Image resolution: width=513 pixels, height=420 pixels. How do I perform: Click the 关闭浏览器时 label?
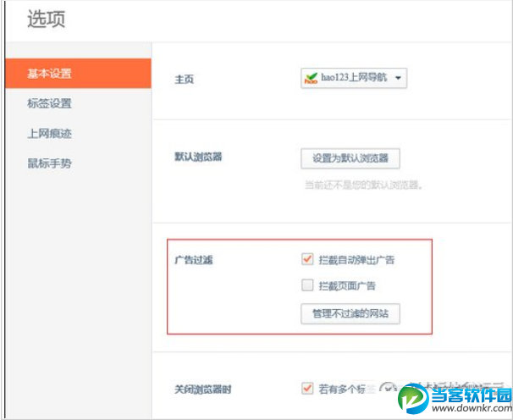click(203, 390)
